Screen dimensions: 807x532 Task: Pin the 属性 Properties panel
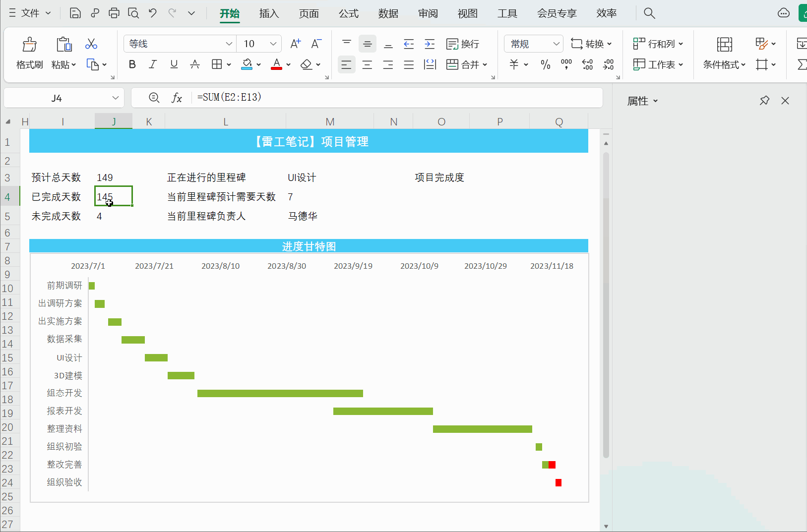pos(764,101)
